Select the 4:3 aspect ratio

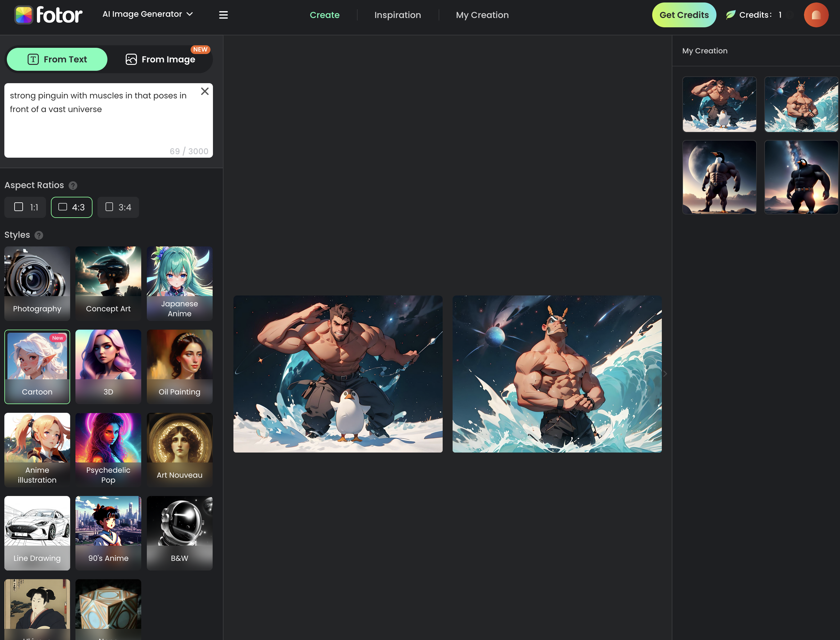point(72,207)
